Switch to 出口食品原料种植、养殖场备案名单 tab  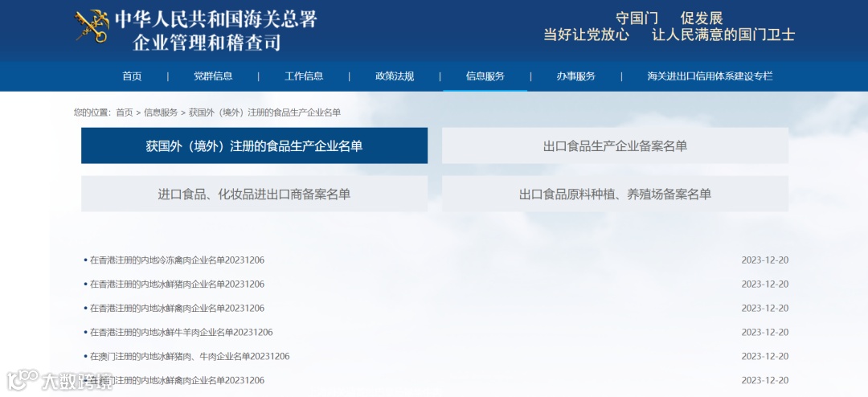pos(615,194)
